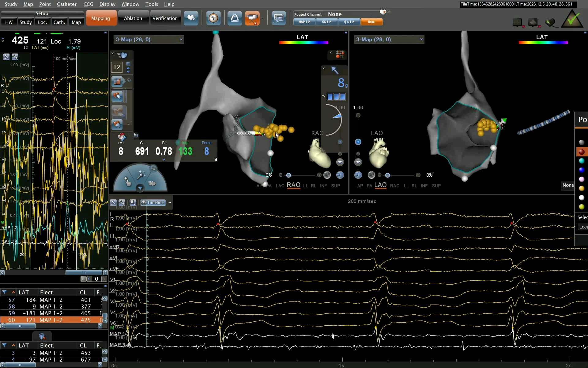Select the PA view in right map
Image resolution: width=588 pixels, height=368 pixels.
(x=369, y=186)
